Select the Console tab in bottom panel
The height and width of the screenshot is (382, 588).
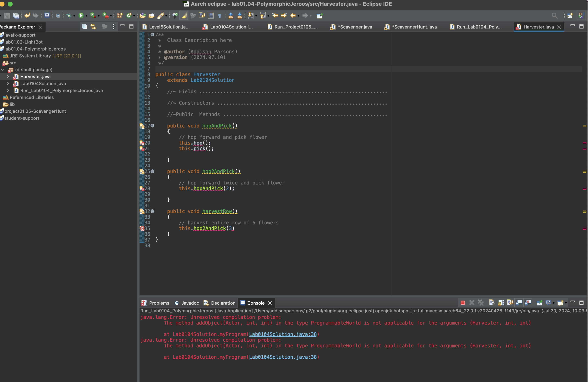[256, 303]
